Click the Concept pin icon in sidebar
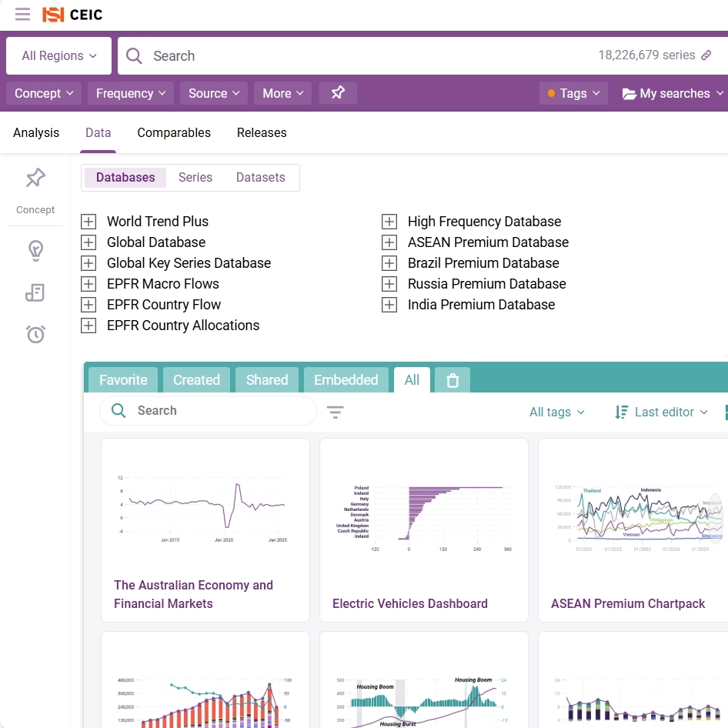Viewport: 728px width, 728px height. click(35, 179)
